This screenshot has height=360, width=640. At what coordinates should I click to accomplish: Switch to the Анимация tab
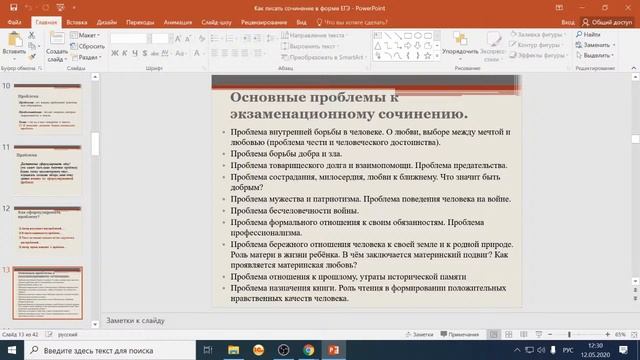[178, 22]
